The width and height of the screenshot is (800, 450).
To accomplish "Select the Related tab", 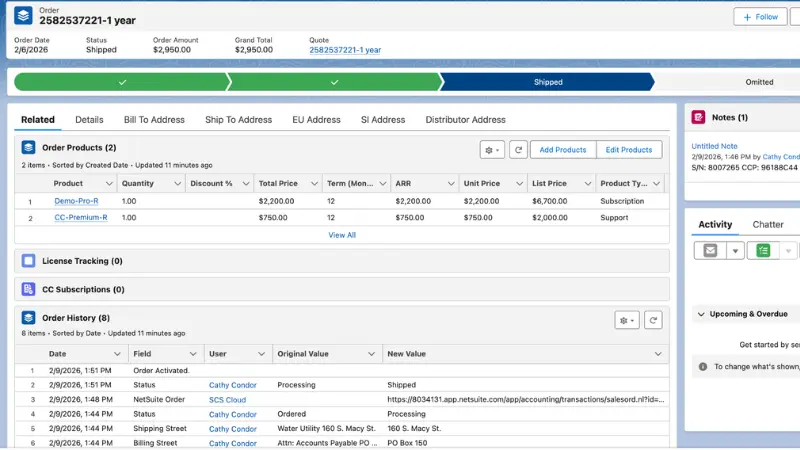I will pyautogui.click(x=38, y=119).
